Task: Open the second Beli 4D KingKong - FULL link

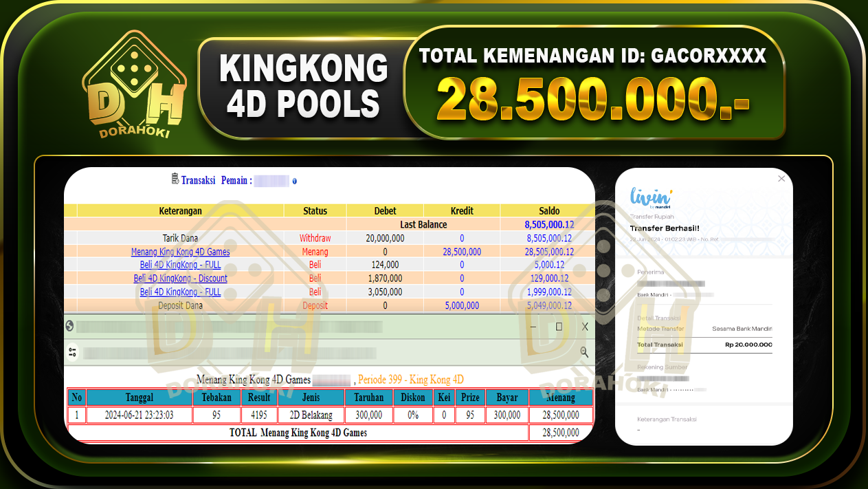Action: 180,292
